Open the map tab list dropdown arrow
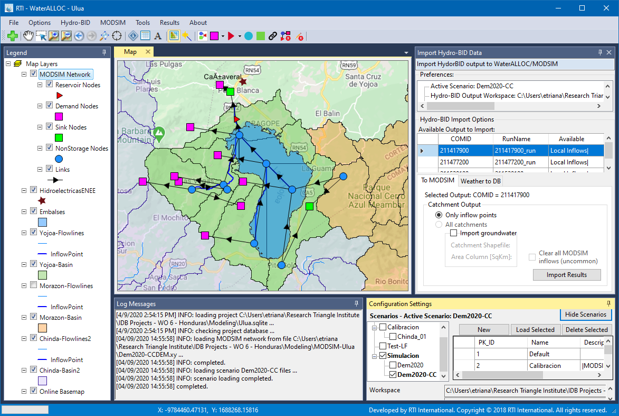Screen dimensions: 619x416 (x=406, y=52)
